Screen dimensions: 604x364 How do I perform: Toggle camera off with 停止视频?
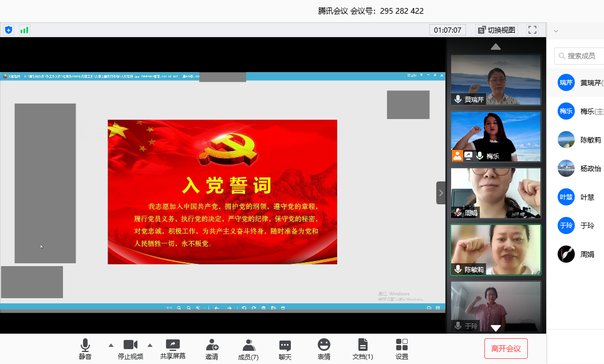click(131, 349)
